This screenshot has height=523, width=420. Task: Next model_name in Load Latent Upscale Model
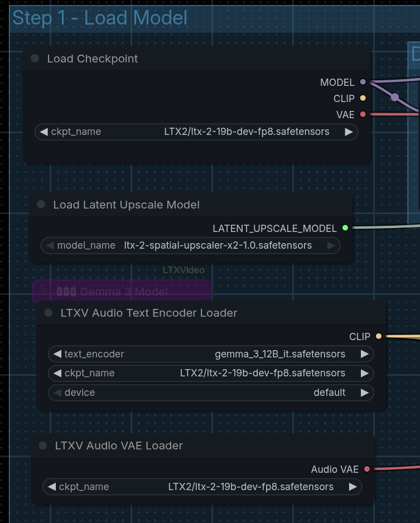(331, 245)
